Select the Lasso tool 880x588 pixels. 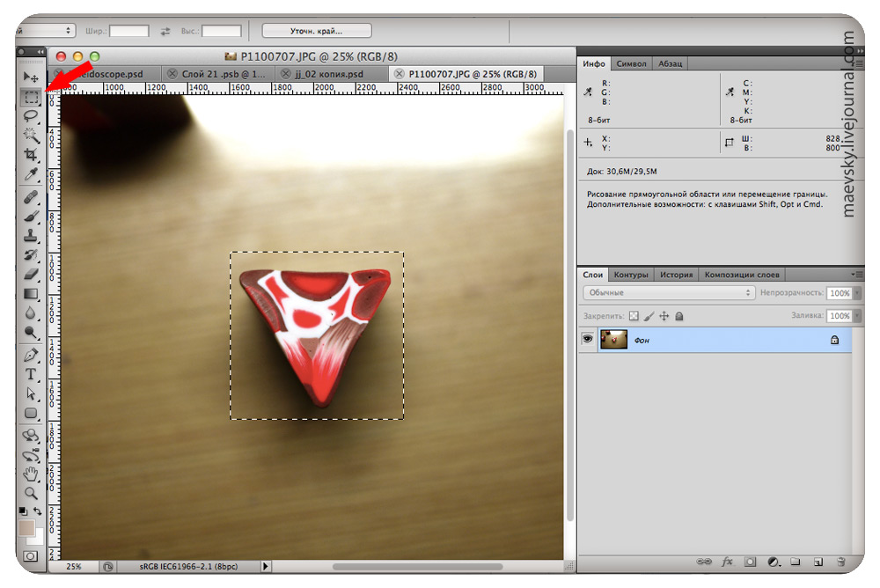coord(31,116)
